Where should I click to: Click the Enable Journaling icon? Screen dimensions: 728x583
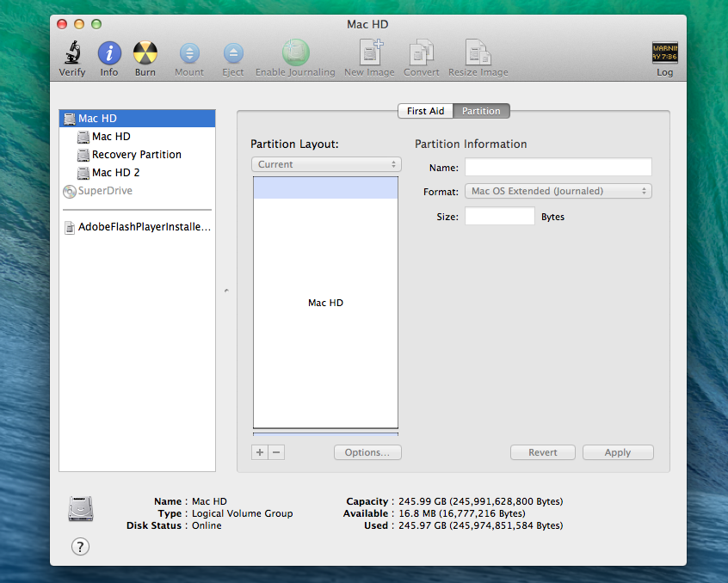tap(295, 52)
